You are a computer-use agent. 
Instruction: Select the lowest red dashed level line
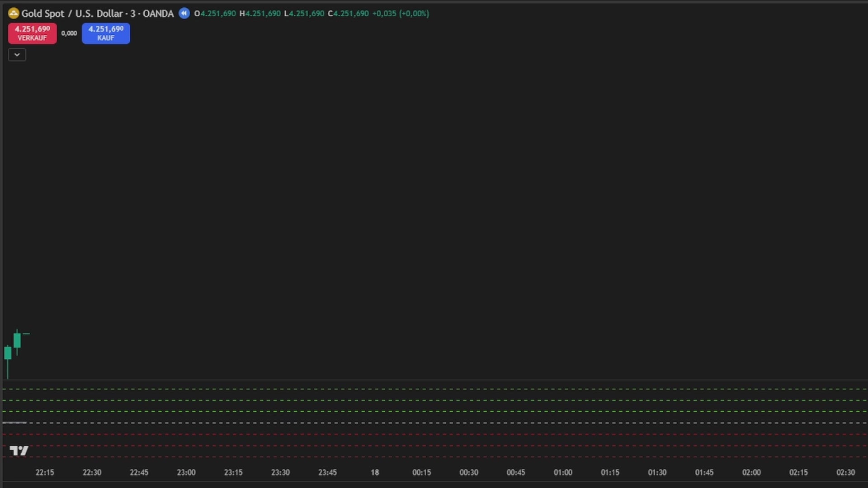coord(435,457)
